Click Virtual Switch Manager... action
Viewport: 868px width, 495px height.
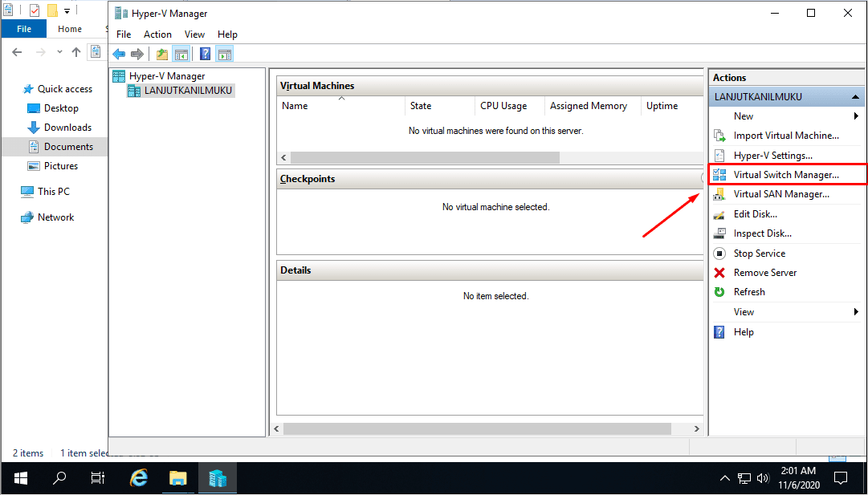click(x=786, y=175)
